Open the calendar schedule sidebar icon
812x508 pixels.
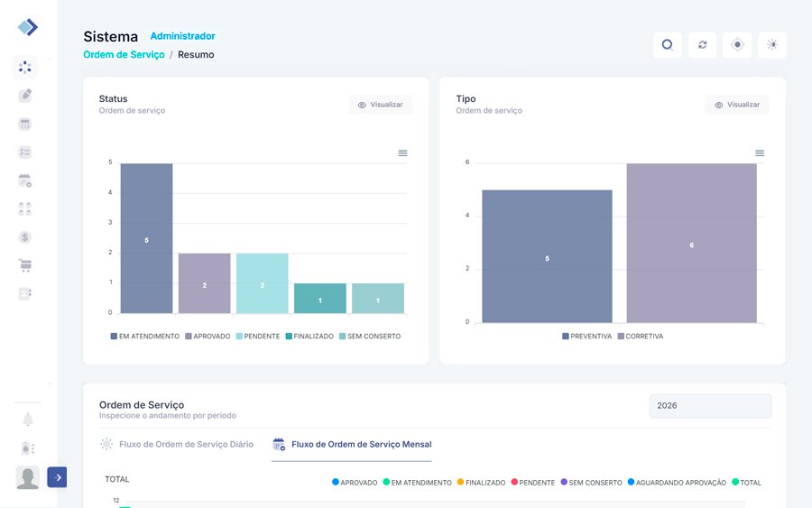[x=25, y=180]
